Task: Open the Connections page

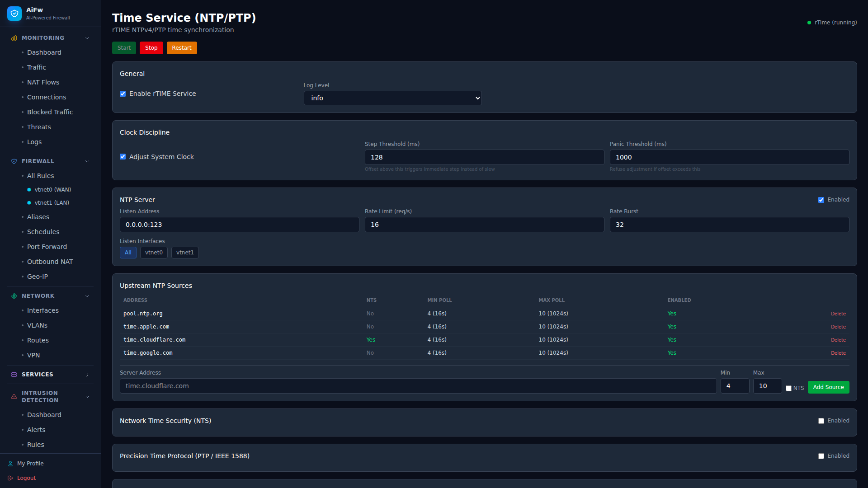Action: point(46,97)
